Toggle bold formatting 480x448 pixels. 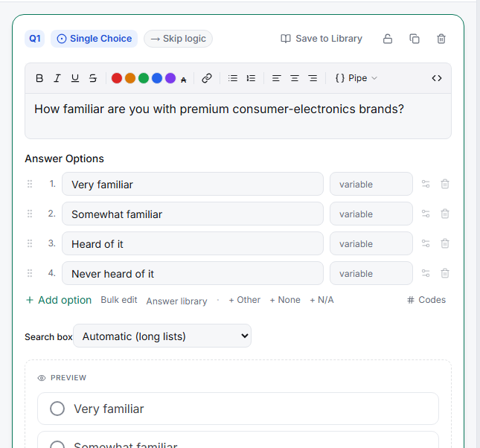coord(39,78)
